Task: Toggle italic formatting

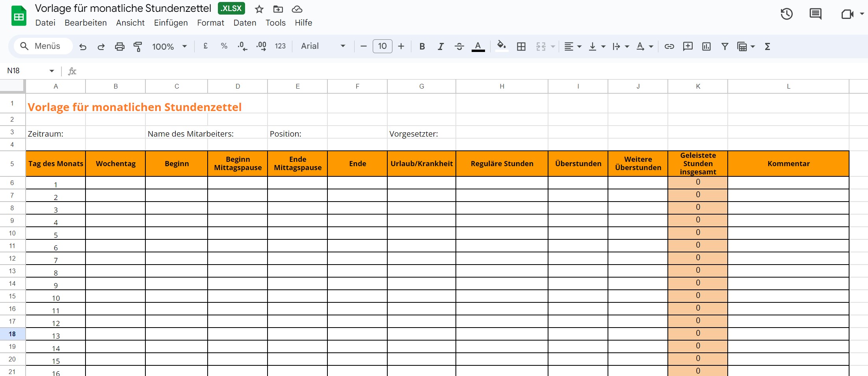Action: 441,46
